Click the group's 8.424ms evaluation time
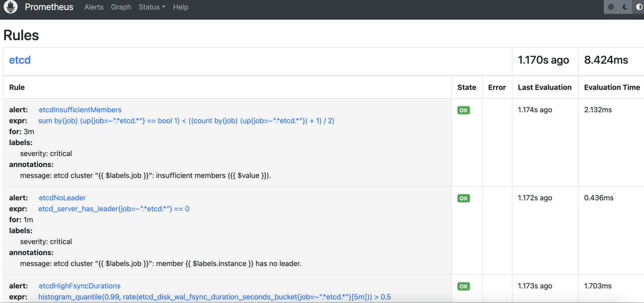Screen dimensions: 644x303 606,60
